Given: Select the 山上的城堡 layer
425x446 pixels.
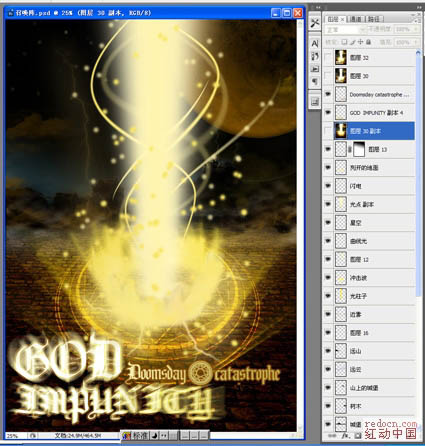Looking at the screenshot, I should click(x=369, y=388).
